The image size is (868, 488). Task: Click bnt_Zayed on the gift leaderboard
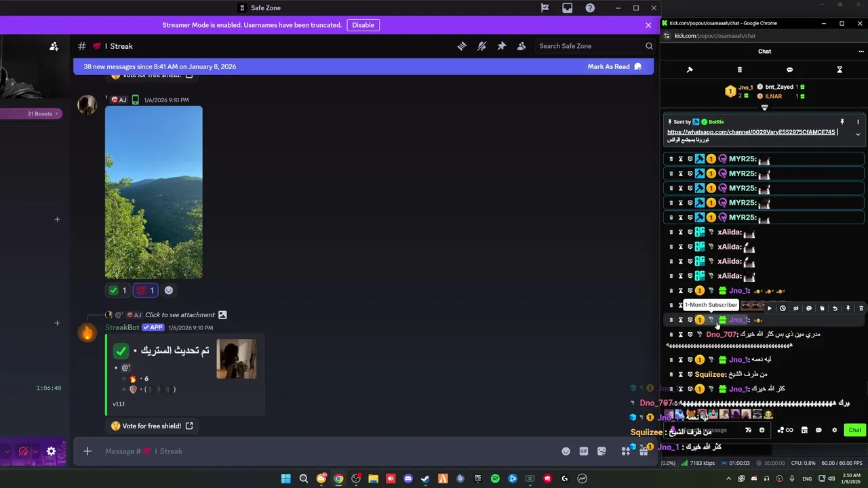(779, 87)
